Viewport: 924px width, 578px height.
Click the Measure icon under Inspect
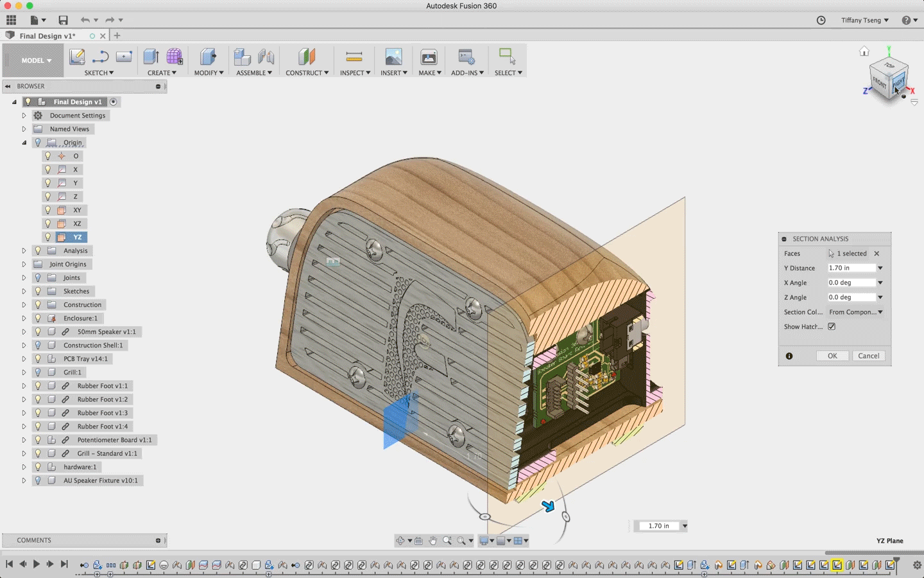(354, 57)
